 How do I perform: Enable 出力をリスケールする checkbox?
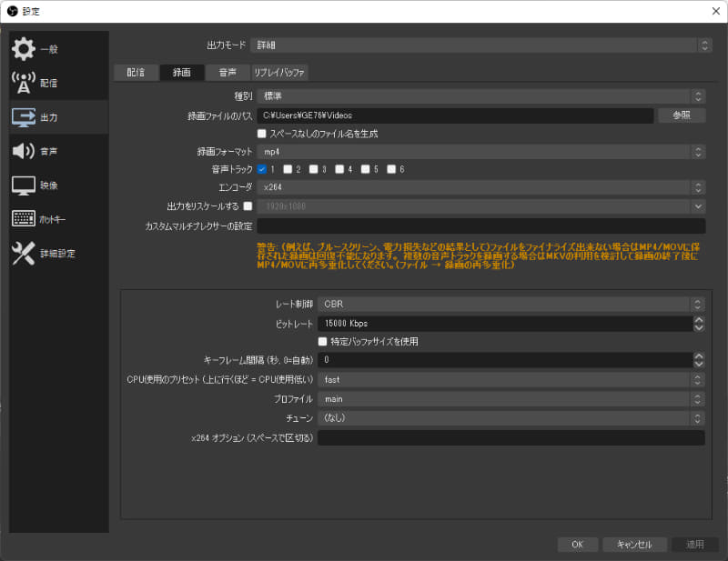pyautogui.click(x=247, y=205)
